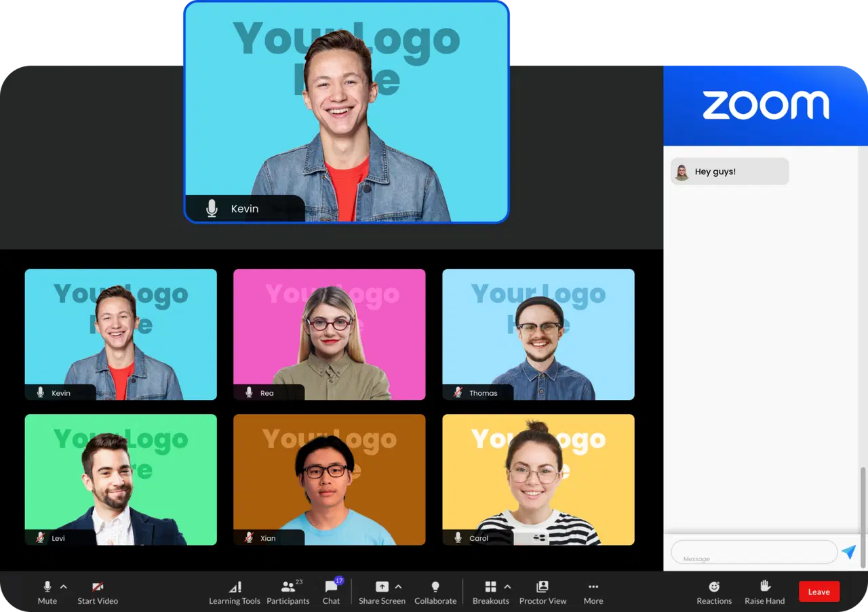Open Chat with 17 unread messages

pyautogui.click(x=332, y=592)
